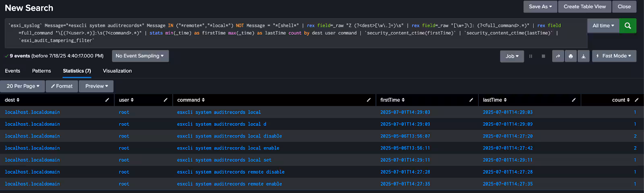Click the pencil icon in dest column header
The height and width of the screenshot is (193, 644).
tap(107, 100)
